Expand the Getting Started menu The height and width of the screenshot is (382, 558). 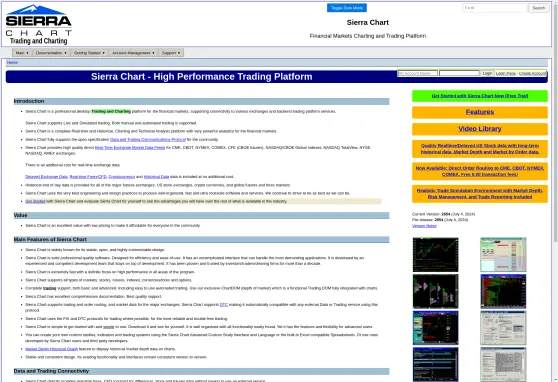click(x=89, y=53)
